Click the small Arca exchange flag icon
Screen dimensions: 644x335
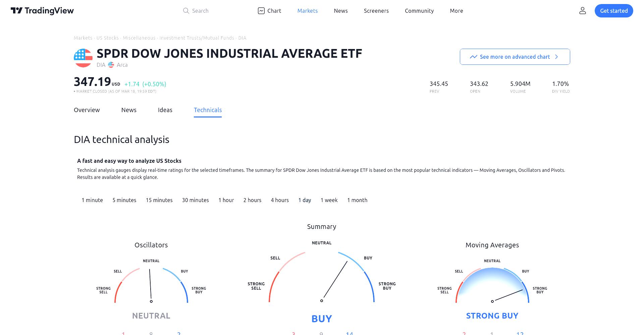pos(111,65)
